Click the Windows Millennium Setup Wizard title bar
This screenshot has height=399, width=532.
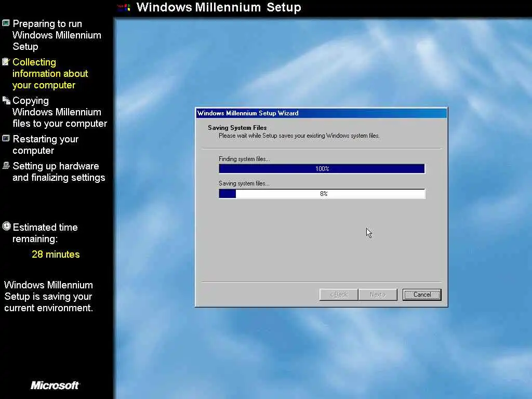pos(321,113)
